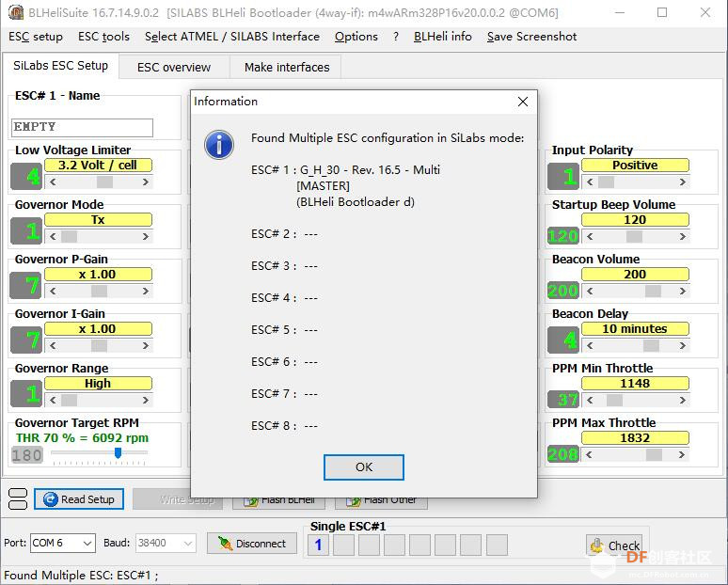728x585 pixels.
Task: Click the blue info icon in dialog
Action: (x=219, y=145)
